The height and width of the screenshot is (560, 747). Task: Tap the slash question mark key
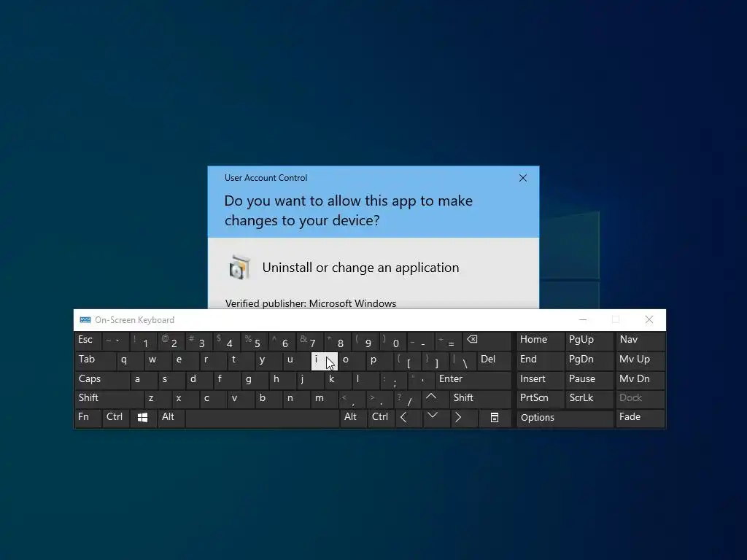pyautogui.click(x=408, y=399)
